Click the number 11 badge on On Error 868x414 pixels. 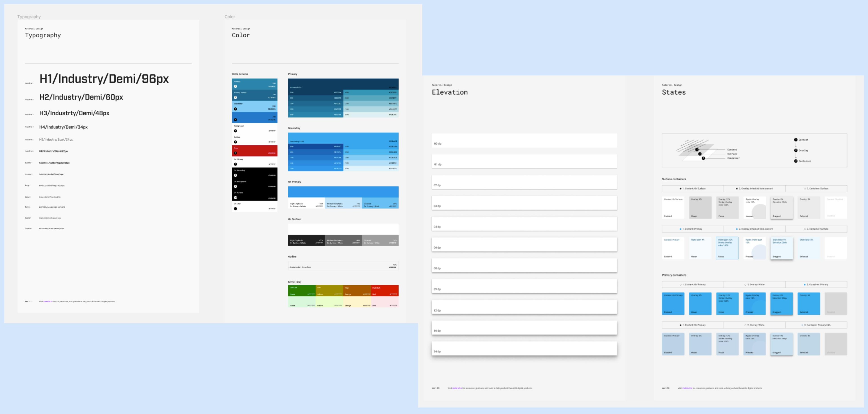click(x=235, y=209)
